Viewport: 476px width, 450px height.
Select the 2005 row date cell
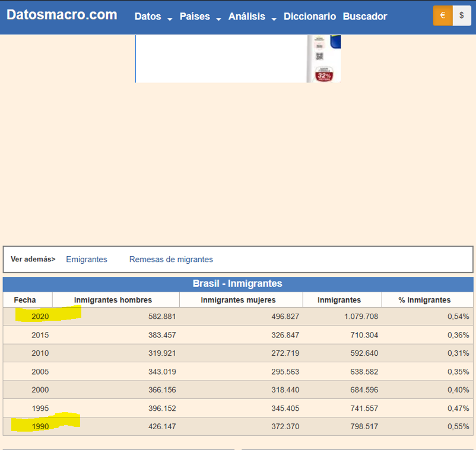[x=40, y=372]
